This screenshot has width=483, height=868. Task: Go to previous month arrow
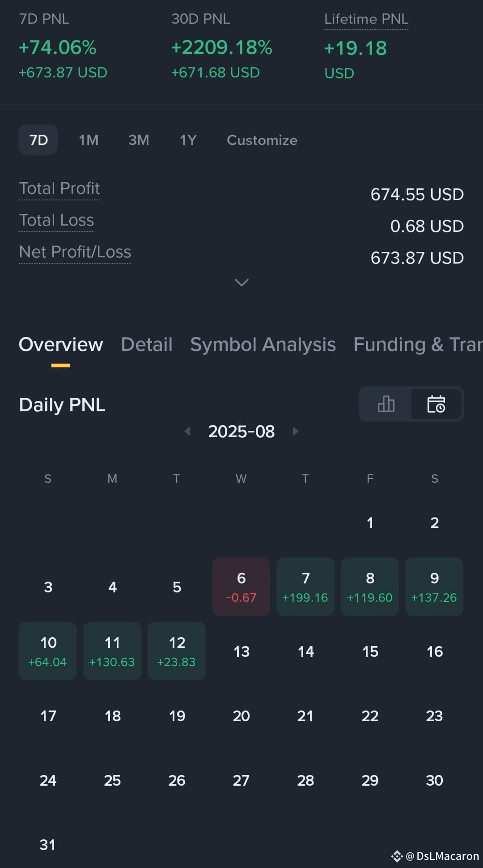(x=187, y=431)
